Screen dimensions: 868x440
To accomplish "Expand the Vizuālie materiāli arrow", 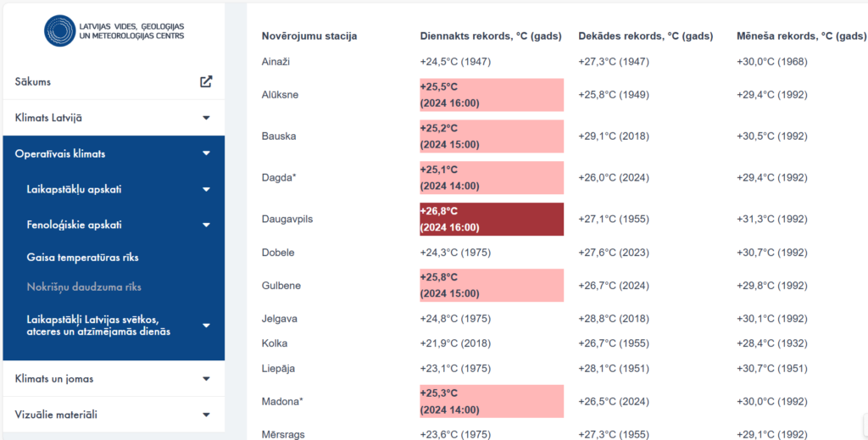I will (206, 415).
